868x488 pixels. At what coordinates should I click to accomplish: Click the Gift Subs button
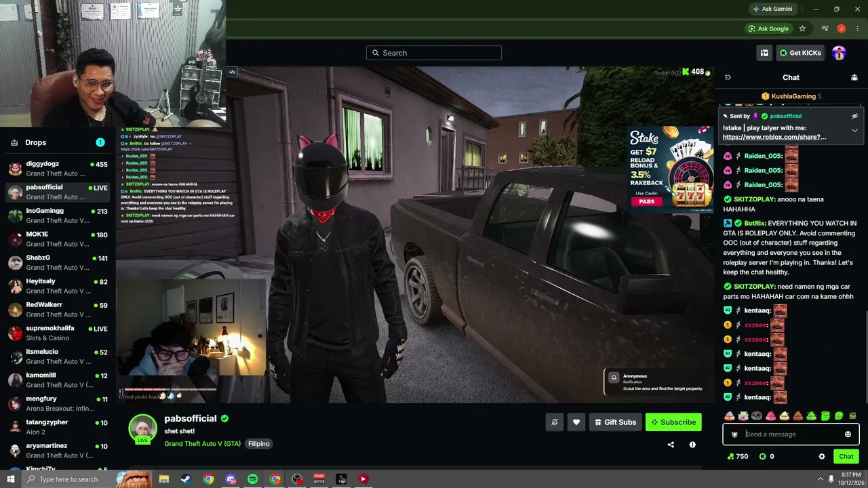pyautogui.click(x=615, y=422)
